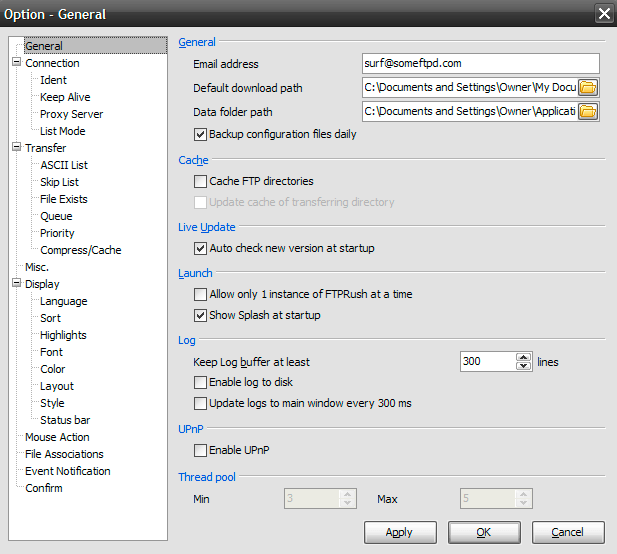Collapse the Connection tree node
Viewport: 617px width, 554px height.
[x=17, y=62]
